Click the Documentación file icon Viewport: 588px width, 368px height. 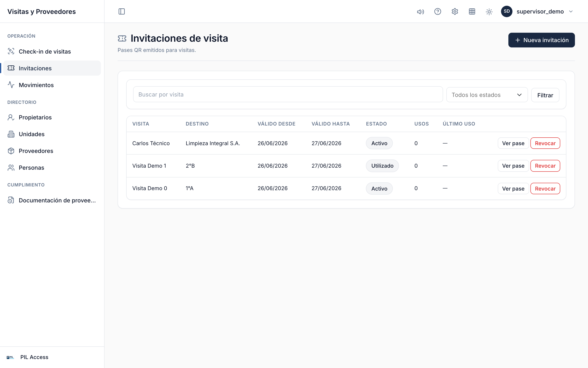tap(11, 200)
